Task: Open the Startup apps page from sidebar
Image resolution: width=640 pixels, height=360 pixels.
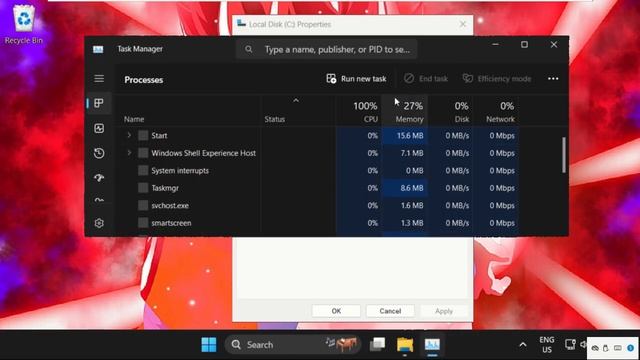Action: tap(99, 178)
